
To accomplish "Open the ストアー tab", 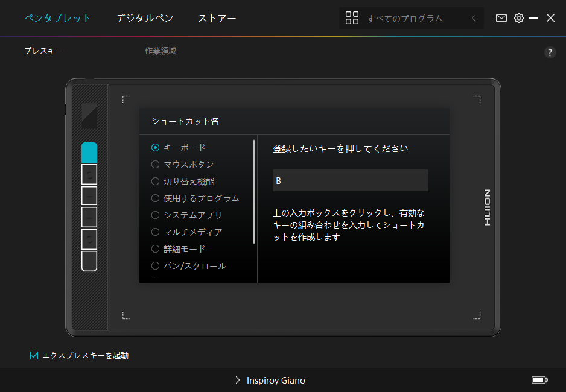I will click(x=217, y=18).
